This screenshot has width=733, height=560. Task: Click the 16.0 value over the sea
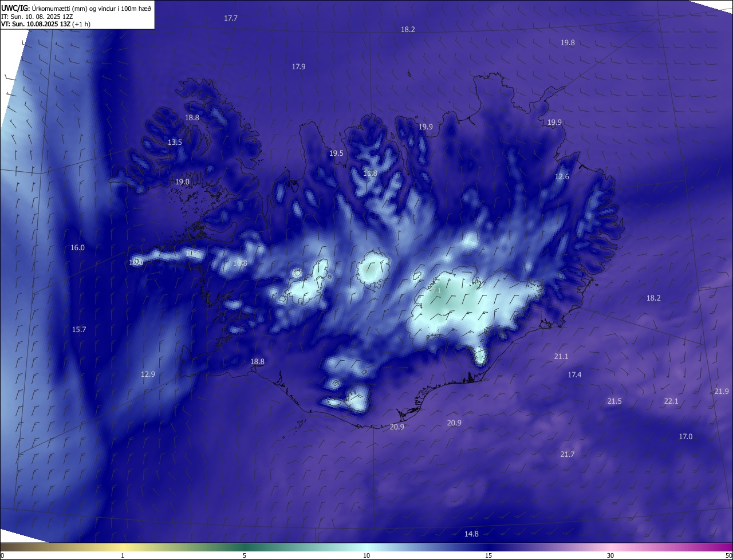click(x=77, y=248)
